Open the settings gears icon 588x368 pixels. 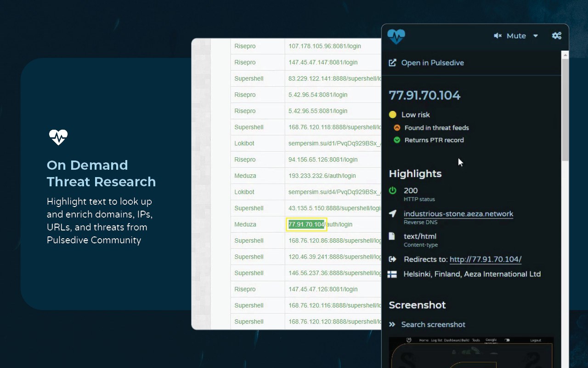pos(556,36)
